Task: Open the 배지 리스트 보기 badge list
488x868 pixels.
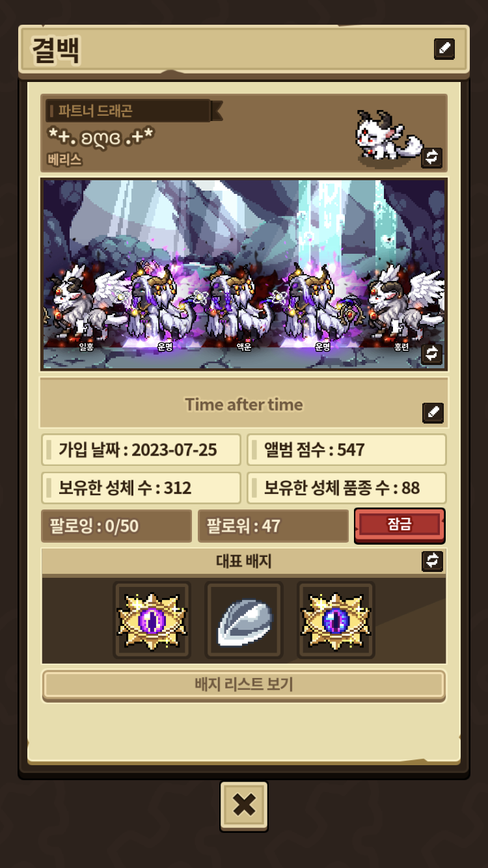Action: 244,685
